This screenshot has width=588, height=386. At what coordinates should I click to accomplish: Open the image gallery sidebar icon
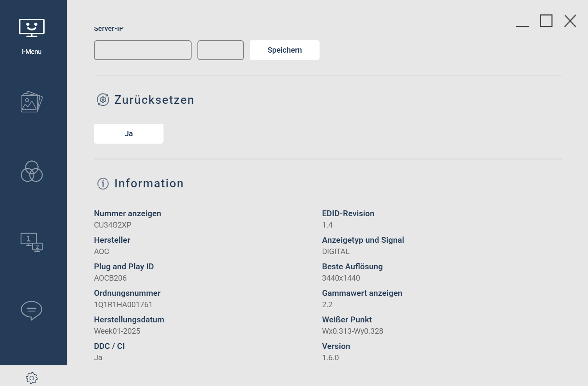click(x=32, y=102)
